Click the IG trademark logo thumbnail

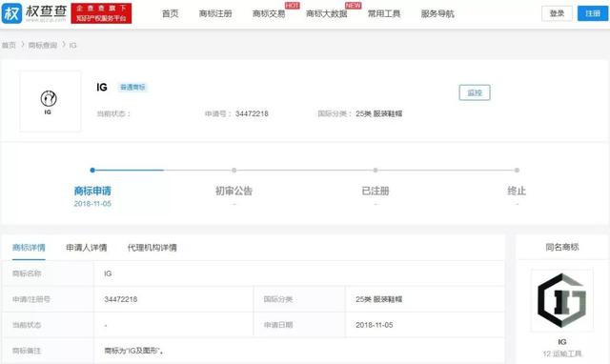coord(51,101)
